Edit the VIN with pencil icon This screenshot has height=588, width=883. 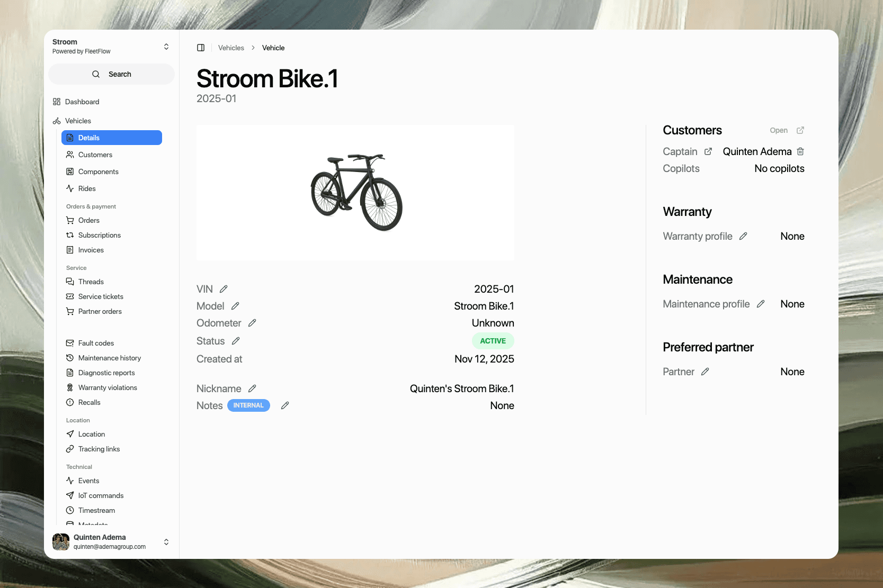224,289
